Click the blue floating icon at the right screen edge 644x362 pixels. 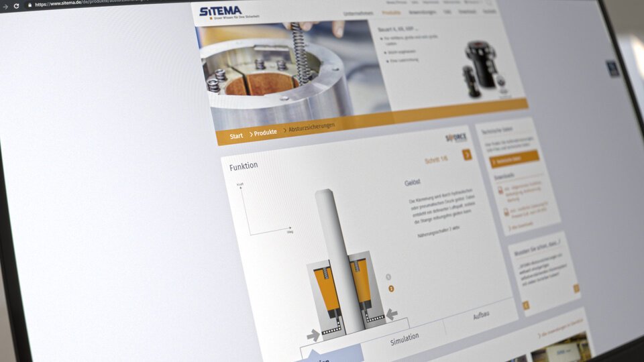(x=612, y=68)
